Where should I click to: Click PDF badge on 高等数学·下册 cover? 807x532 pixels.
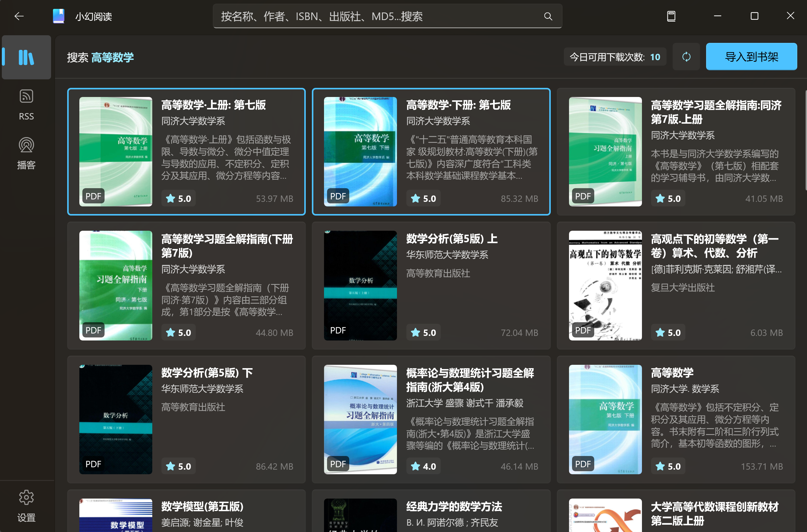pyautogui.click(x=338, y=196)
